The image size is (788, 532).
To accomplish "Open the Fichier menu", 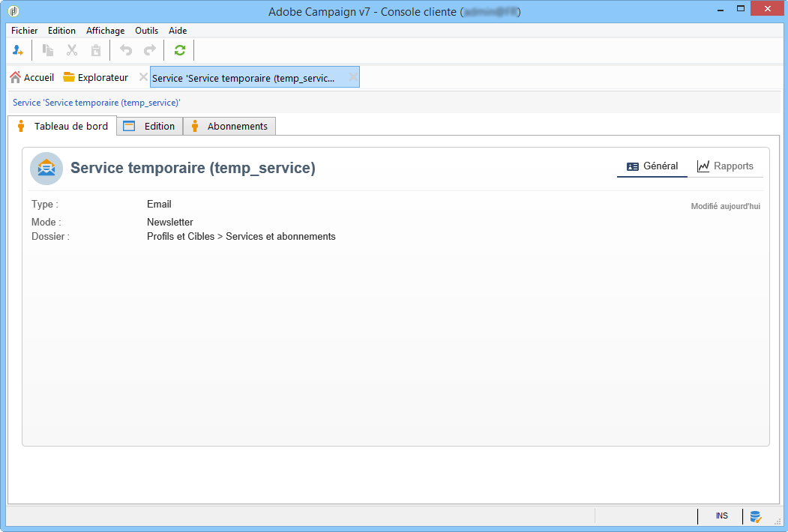I will pos(24,31).
